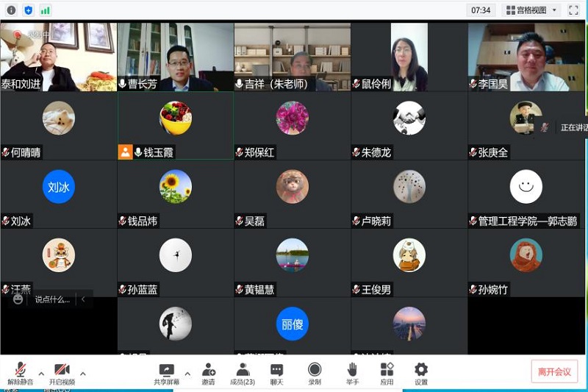Viewport: 588px width, 392px height.
Task: Open the 聊天 chat panel
Action: pyautogui.click(x=276, y=372)
